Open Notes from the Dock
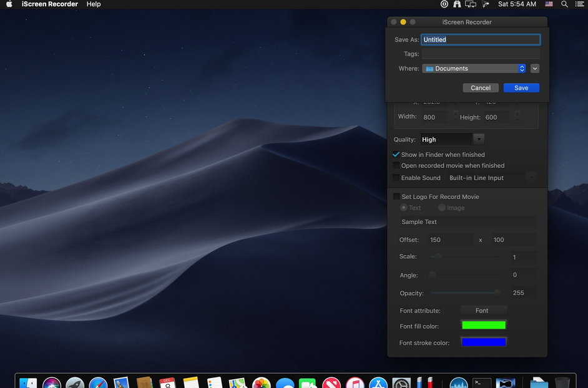The height and width of the screenshot is (388, 588). pyautogui.click(x=191, y=382)
